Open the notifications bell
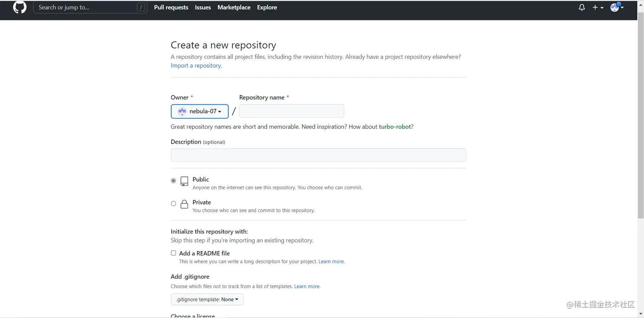This screenshot has height=318, width=644. pos(582,7)
